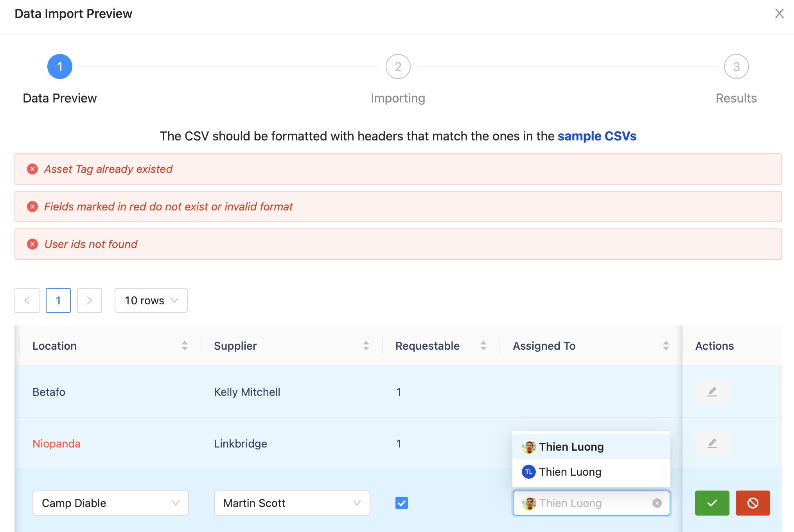Close the Data Import Preview dialog
The image size is (794, 532).
pos(779,14)
